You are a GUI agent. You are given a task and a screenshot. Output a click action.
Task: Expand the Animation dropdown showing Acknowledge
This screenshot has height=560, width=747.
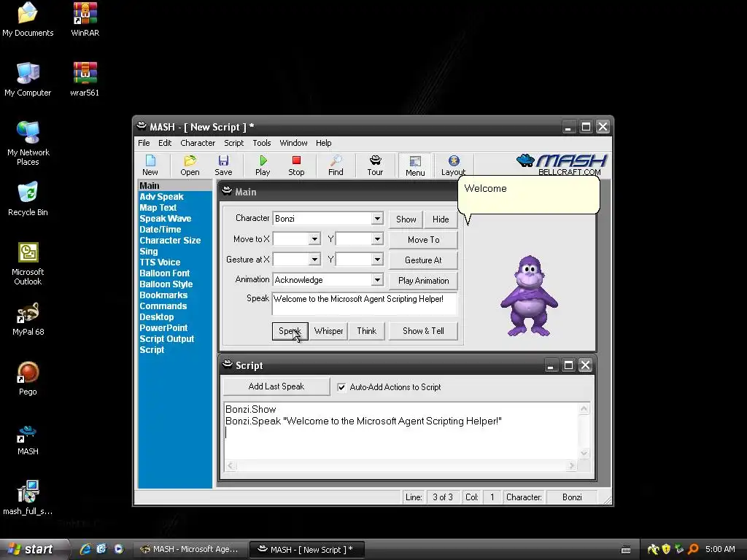point(377,280)
